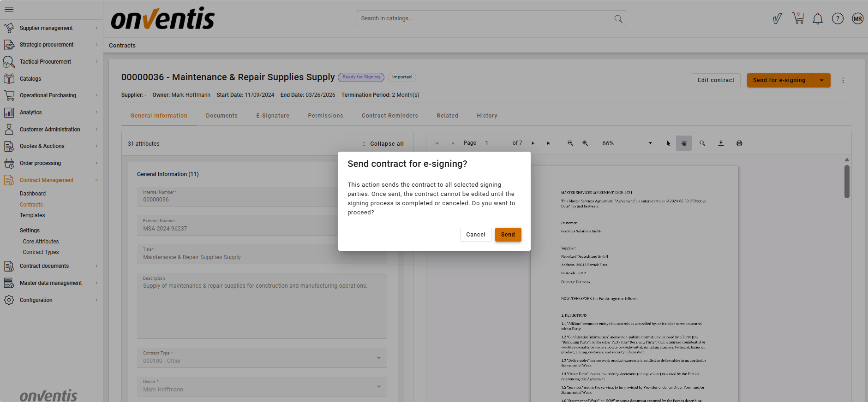
Task: Download the PDF document
Action: click(x=720, y=143)
